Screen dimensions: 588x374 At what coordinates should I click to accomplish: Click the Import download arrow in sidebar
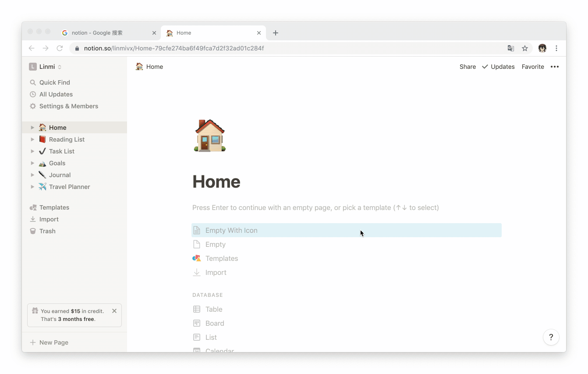pyautogui.click(x=33, y=219)
